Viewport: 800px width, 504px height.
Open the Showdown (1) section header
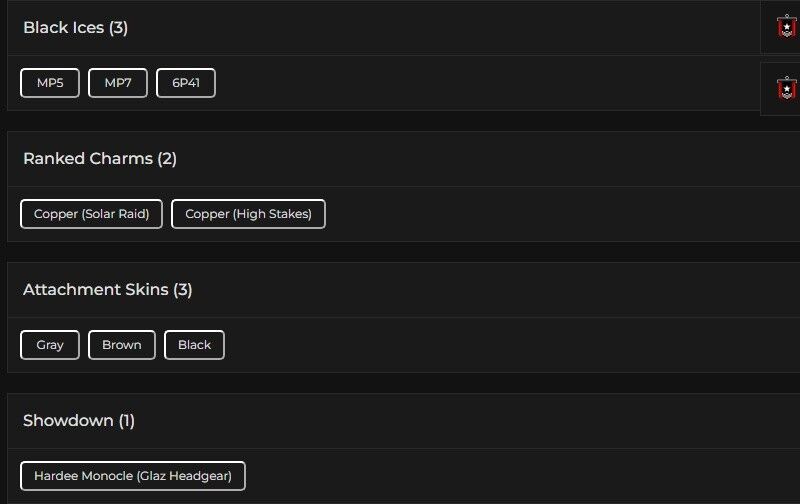coord(79,421)
